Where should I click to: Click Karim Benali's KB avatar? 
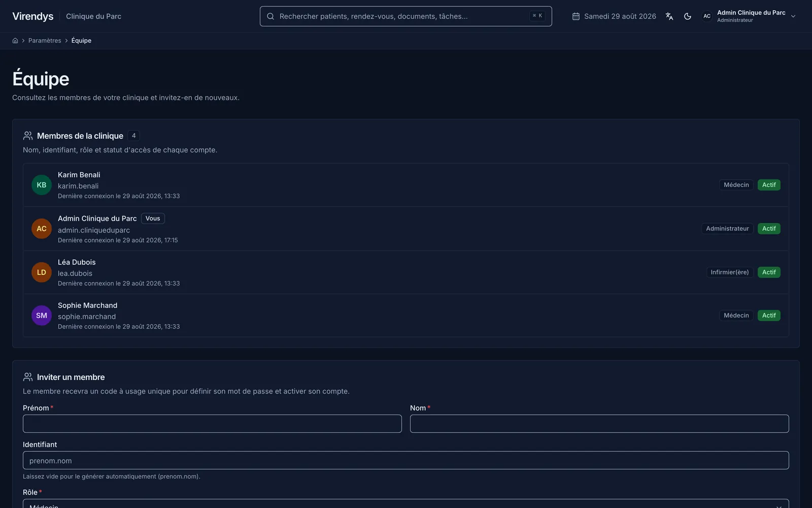coord(42,185)
